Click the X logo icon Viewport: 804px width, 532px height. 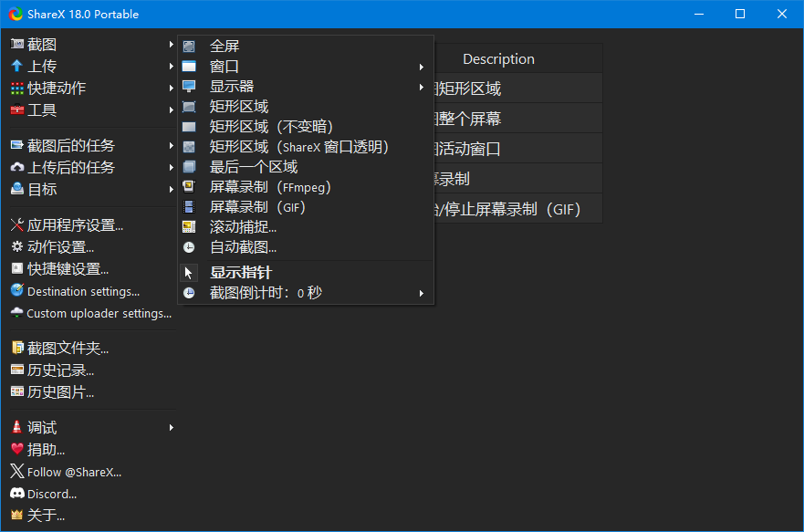(17, 472)
